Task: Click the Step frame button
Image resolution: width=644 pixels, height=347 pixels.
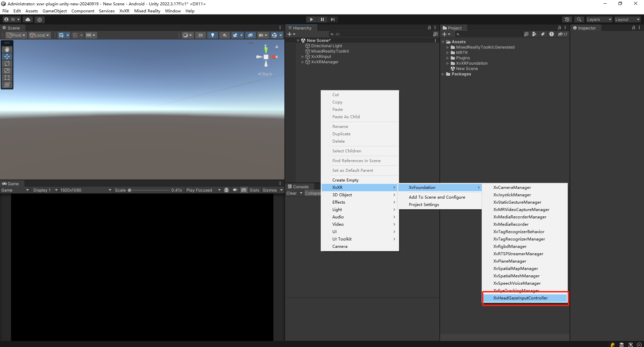Action: 332,19
